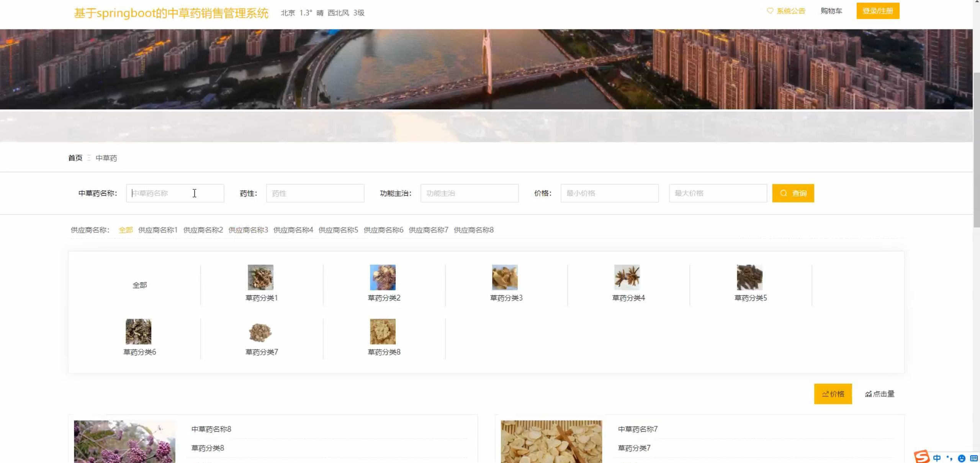Select the 草药分类2 category icon
This screenshot has height=463, width=980.
click(383, 277)
